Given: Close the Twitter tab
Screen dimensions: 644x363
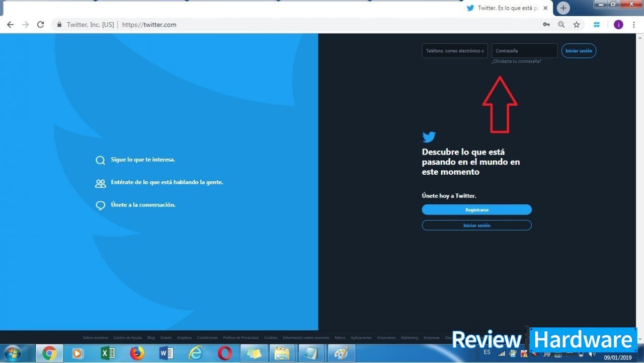Looking at the screenshot, I should (545, 8).
